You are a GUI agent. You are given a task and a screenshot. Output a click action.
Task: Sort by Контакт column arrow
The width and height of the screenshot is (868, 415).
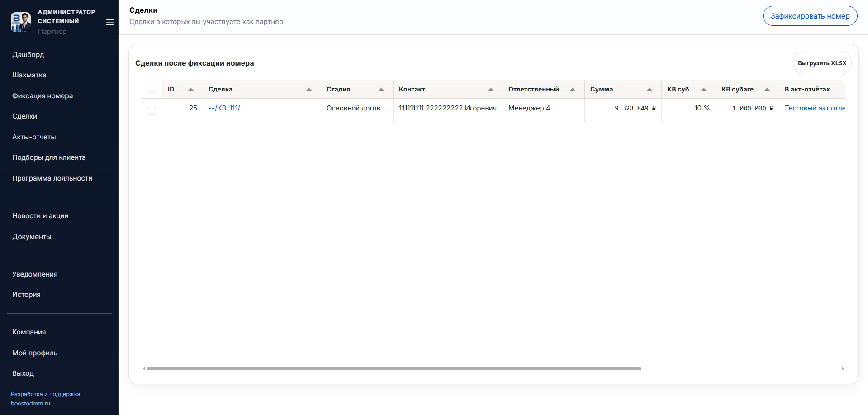click(491, 90)
